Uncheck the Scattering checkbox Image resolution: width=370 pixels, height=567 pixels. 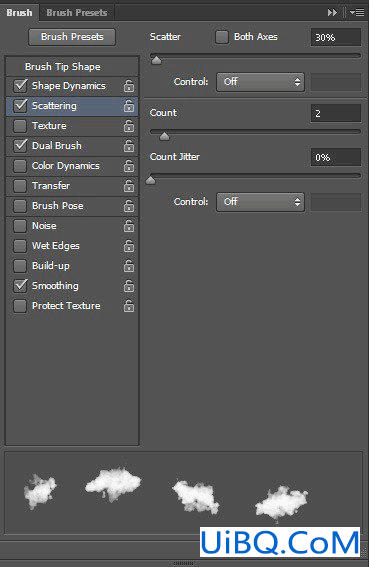(x=20, y=106)
